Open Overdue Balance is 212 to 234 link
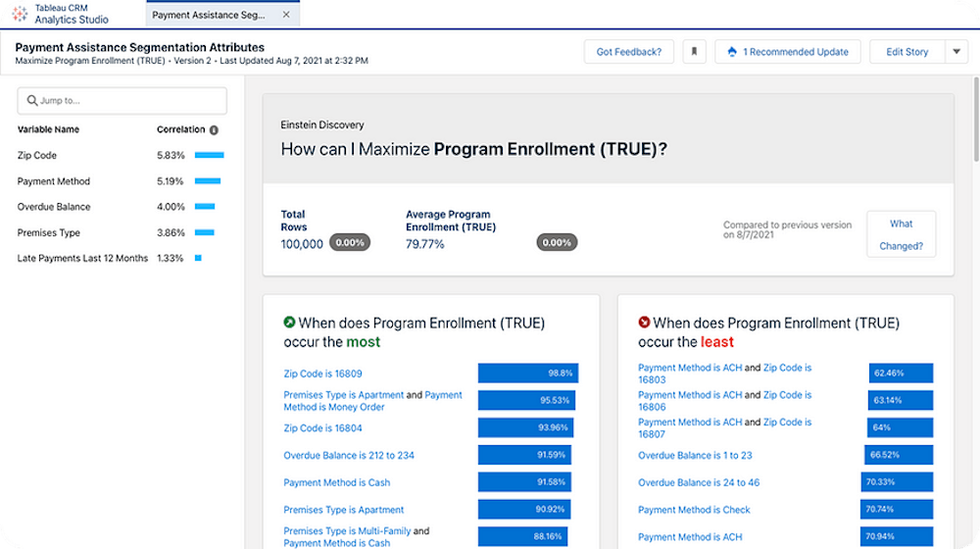The height and width of the screenshot is (549, 980). coord(349,456)
